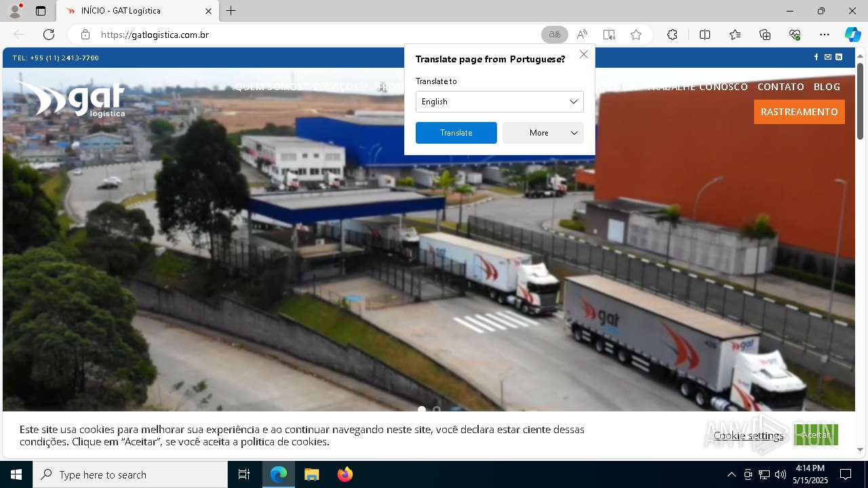
Task: Click the browser back arrow
Action: coord(19,35)
